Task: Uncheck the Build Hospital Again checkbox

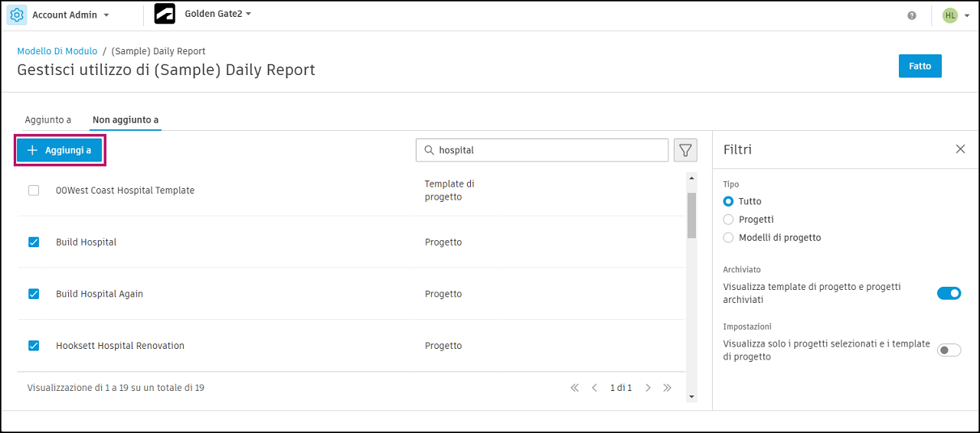Action: (34, 294)
